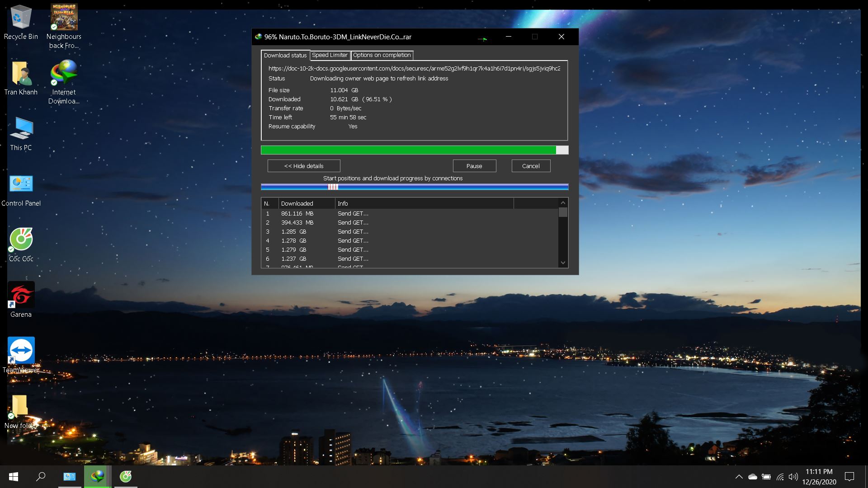
Task: Open This PC desktop icon
Action: [21, 129]
